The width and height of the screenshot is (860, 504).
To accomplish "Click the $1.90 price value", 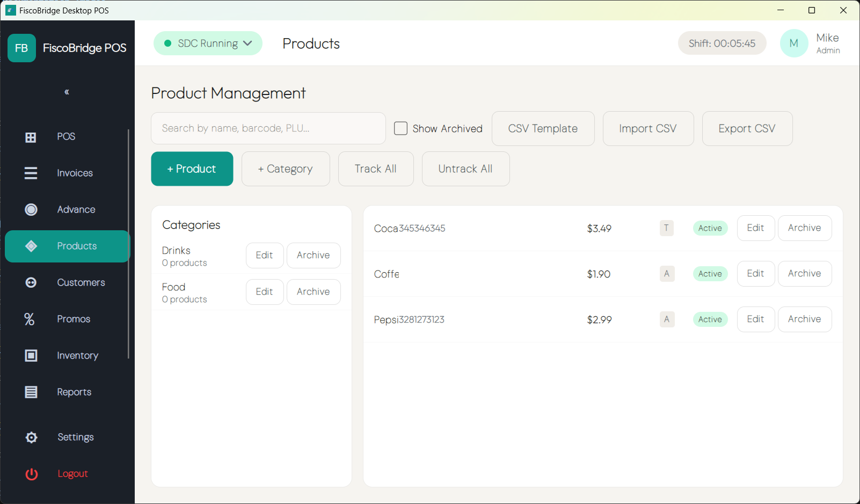I will click(x=599, y=274).
